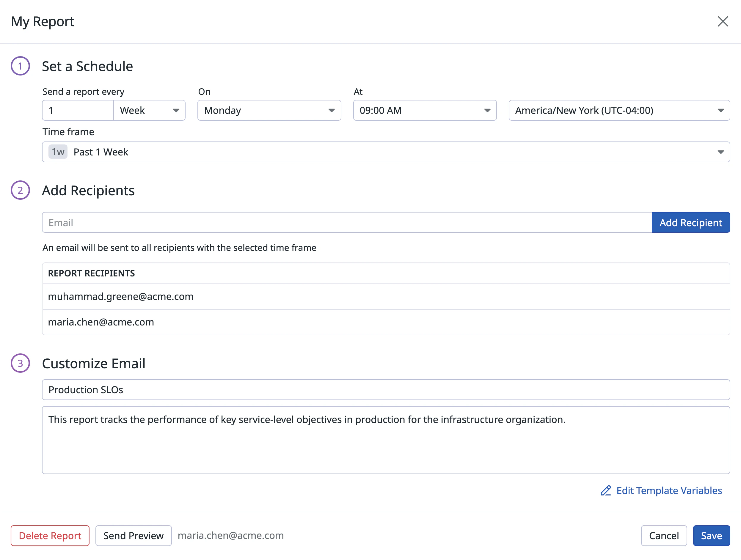Click the Cancel button
Viewport: 741px width, 560px height.
pyautogui.click(x=664, y=536)
